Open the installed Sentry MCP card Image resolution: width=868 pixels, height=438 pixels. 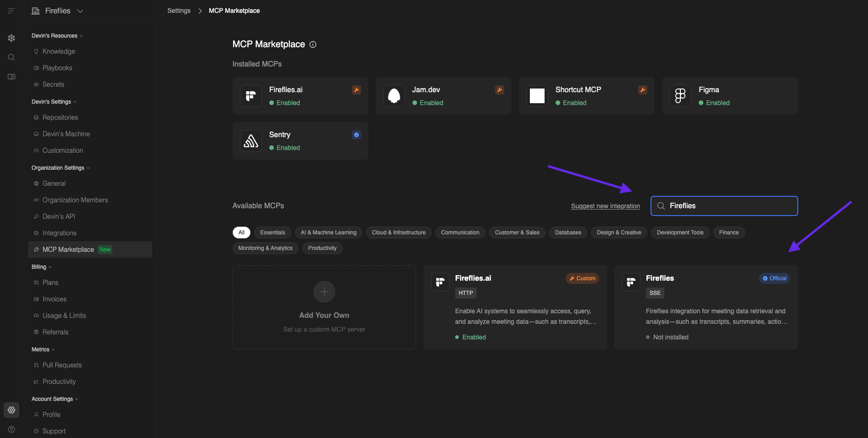[x=300, y=141]
